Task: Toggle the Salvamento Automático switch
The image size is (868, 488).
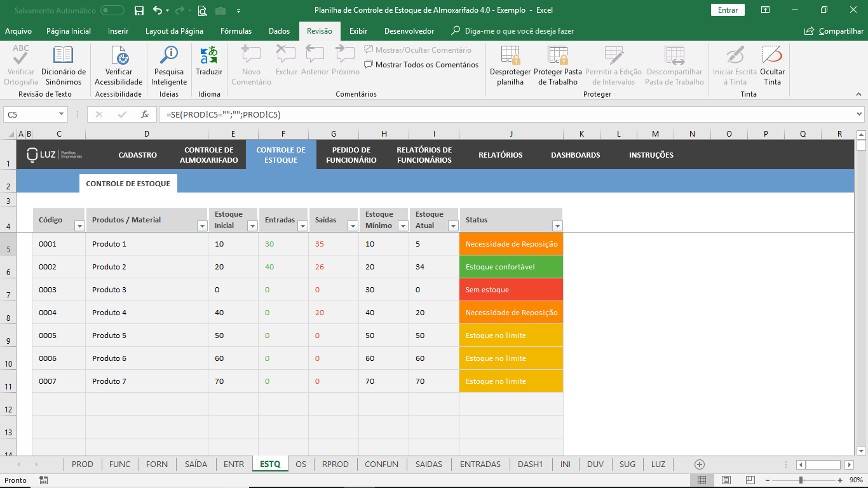Action: point(112,10)
